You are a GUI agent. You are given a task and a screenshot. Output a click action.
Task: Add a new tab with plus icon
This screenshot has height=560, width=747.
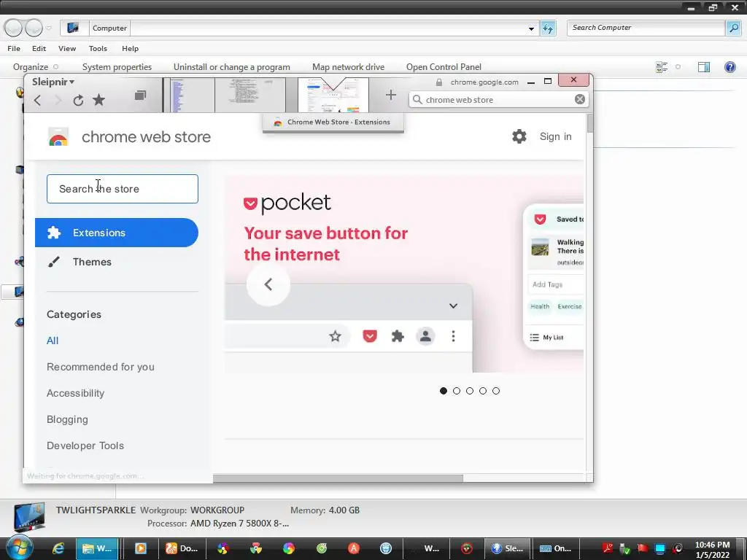(x=391, y=96)
